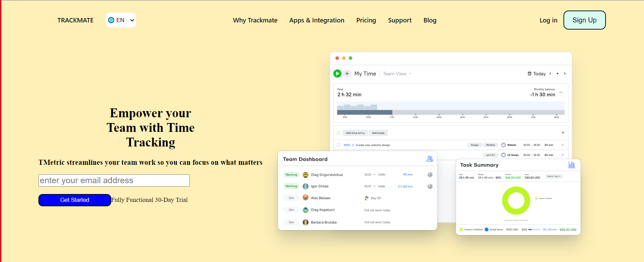Open the three-dot menu near Monthly balance

pyautogui.click(x=561, y=92)
